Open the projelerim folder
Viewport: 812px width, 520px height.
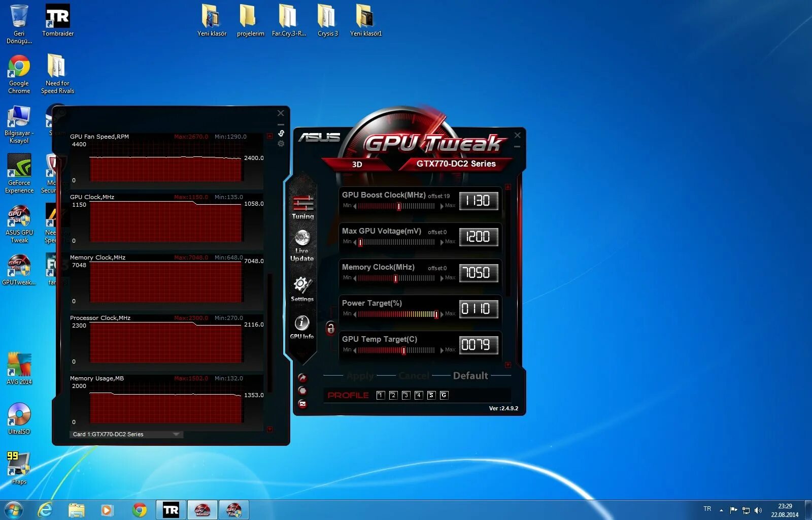[250, 20]
